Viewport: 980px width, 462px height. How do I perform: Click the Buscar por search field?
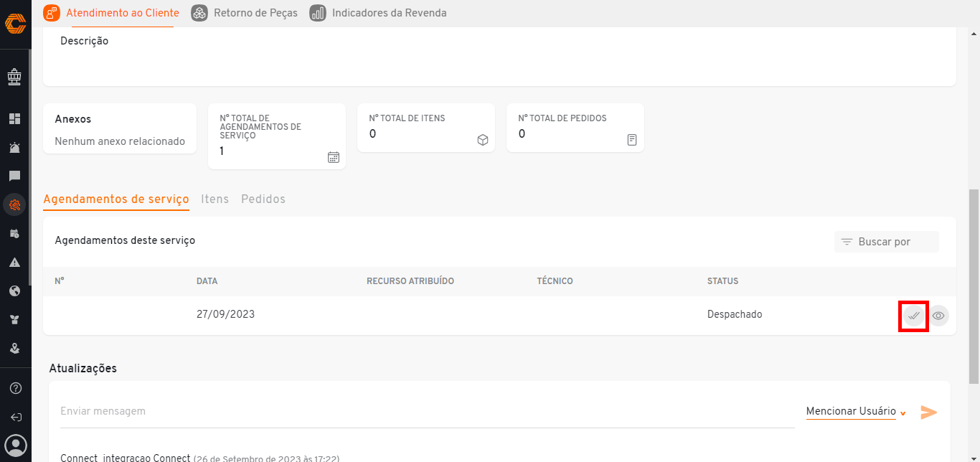click(x=887, y=242)
